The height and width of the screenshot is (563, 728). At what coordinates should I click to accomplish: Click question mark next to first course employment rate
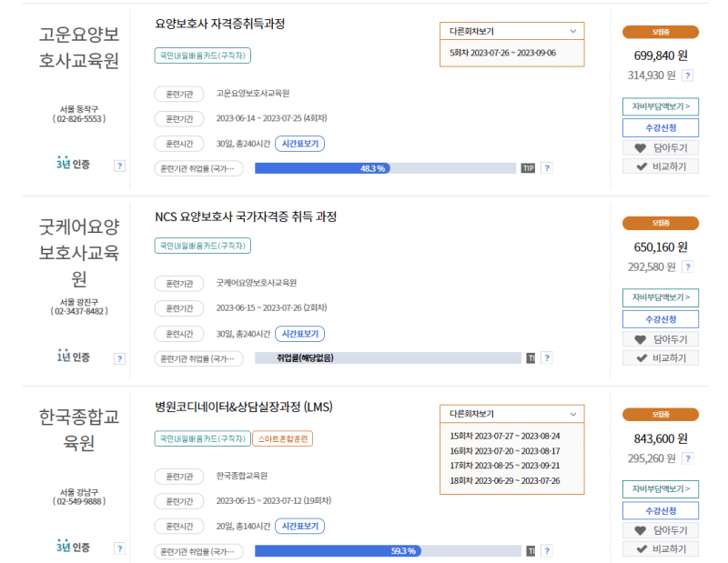(x=545, y=167)
